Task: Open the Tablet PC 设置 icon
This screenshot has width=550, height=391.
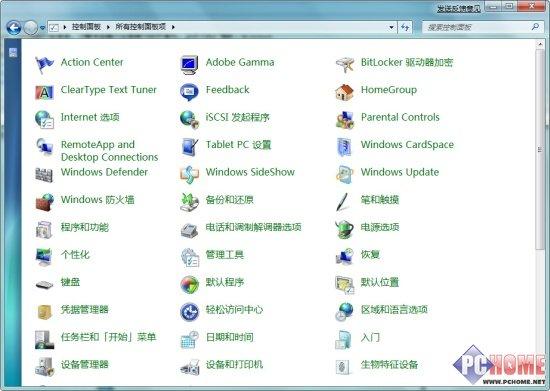Action: [189, 147]
